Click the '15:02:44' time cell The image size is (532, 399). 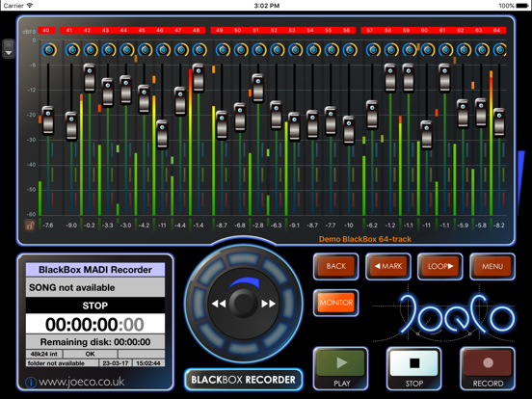click(x=148, y=363)
